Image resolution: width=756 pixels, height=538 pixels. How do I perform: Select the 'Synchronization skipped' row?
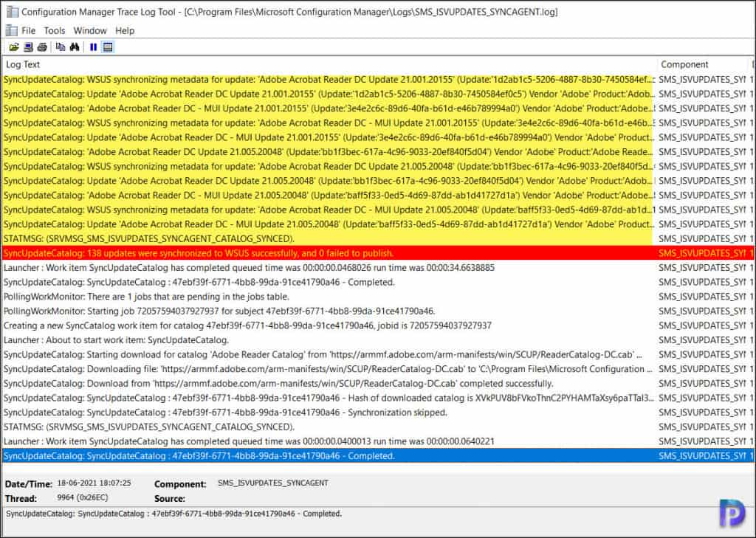point(378,413)
